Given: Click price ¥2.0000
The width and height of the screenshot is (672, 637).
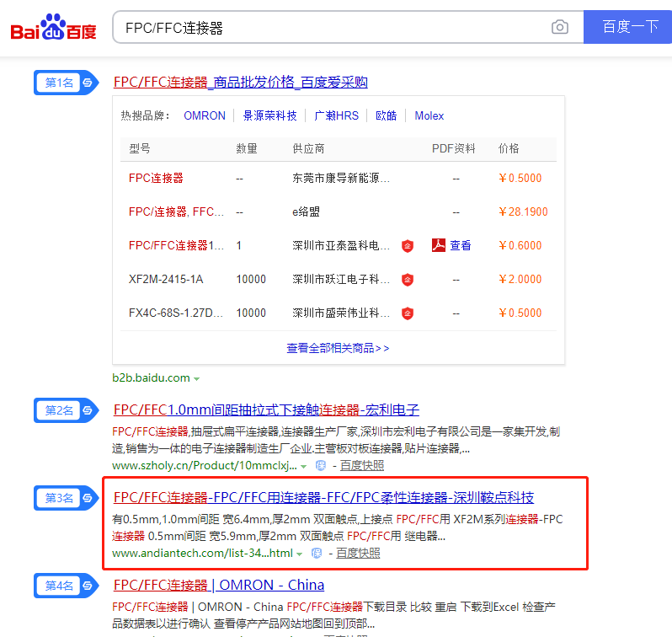Looking at the screenshot, I should tap(520, 279).
